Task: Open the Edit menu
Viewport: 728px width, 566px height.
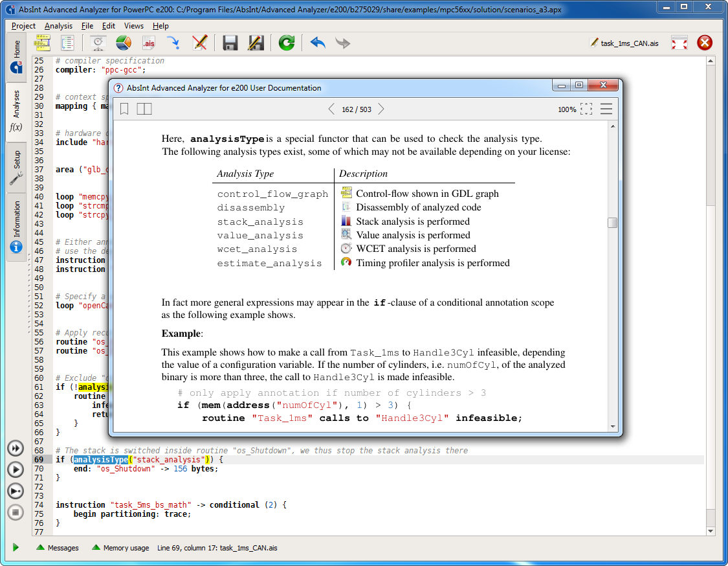Action: (108, 26)
